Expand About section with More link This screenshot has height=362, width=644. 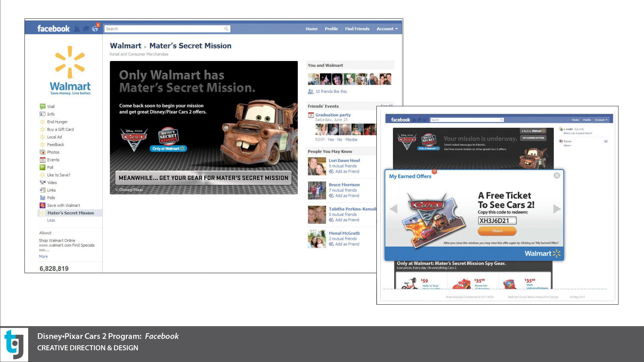coord(43,257)
